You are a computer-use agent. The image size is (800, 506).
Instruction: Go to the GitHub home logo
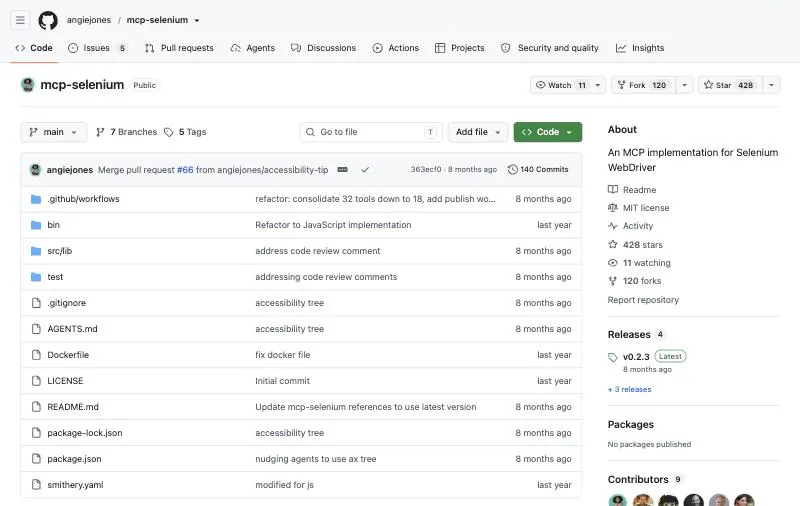click(48, 20)
